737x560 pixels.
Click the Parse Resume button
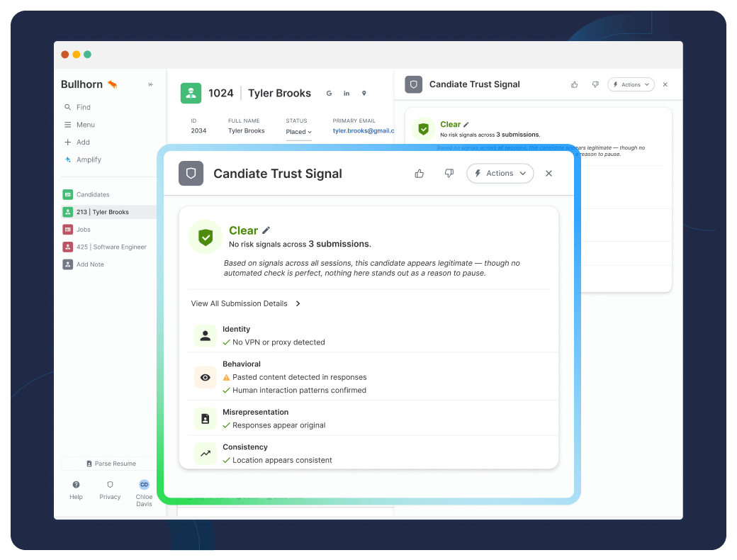111,464
